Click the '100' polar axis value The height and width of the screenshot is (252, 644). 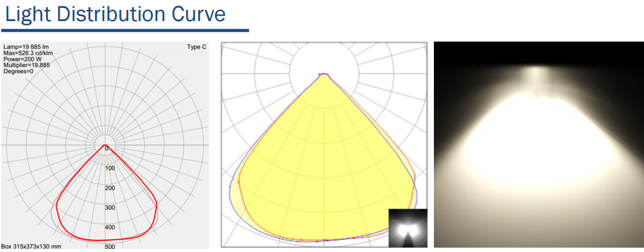tap(109, 168)
